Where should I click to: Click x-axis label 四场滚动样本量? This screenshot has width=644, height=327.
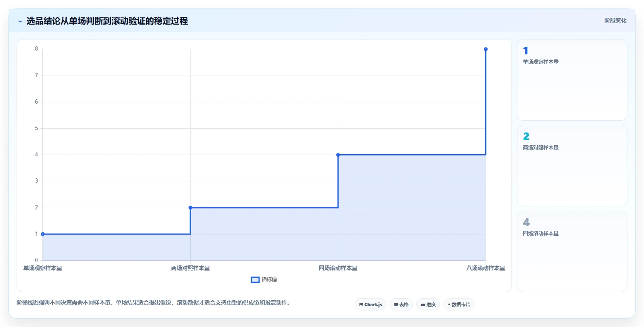click(338, 268)
